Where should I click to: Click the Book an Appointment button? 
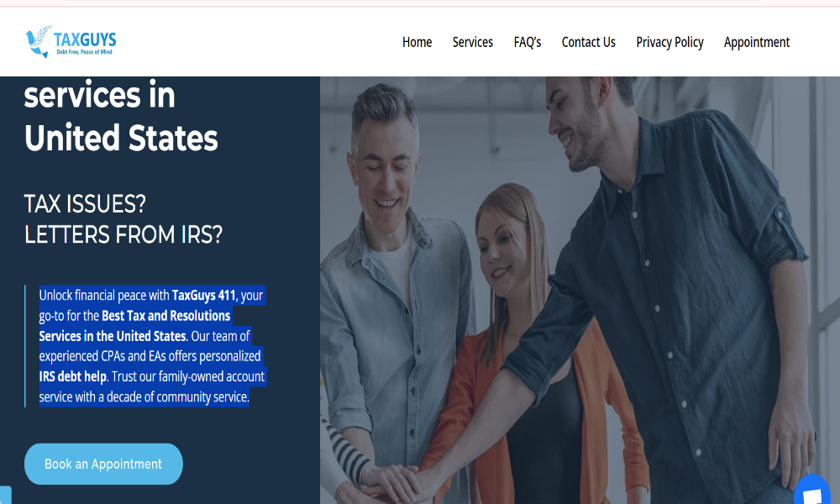pos(103,464)
